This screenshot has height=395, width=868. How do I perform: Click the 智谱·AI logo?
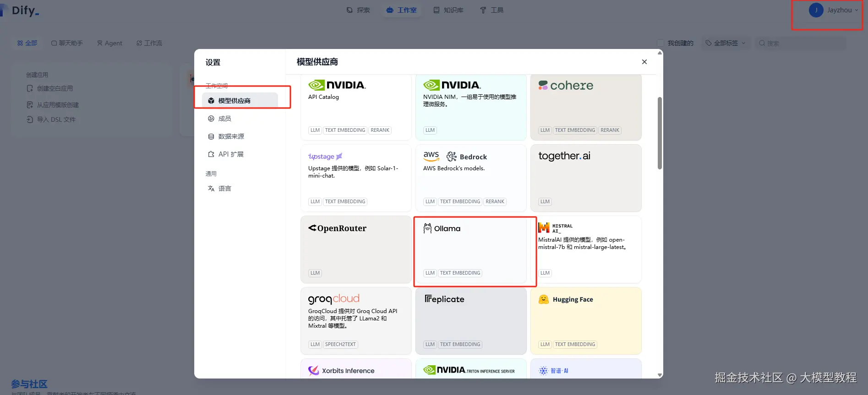[553, 371]
